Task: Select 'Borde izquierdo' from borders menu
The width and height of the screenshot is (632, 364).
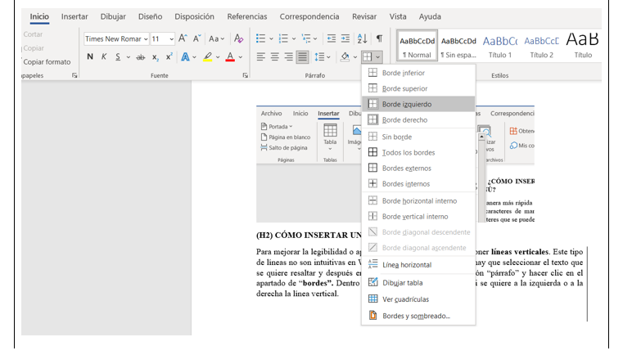Action: pos(407,104)
